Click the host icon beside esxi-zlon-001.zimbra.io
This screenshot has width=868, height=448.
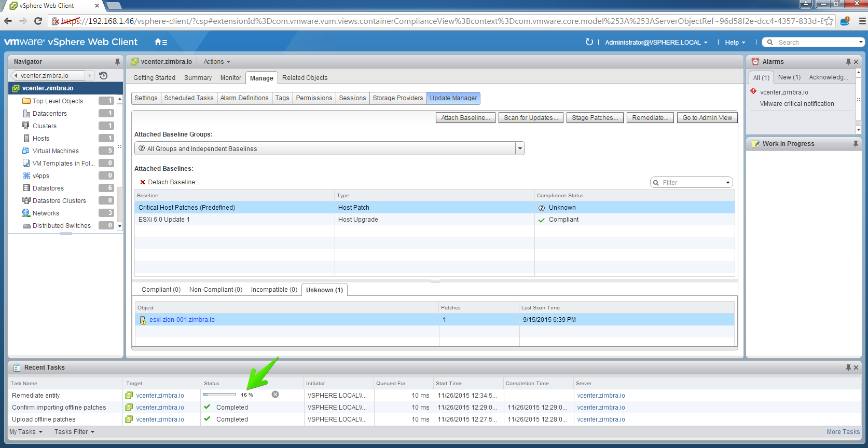(x=143, y=320)
